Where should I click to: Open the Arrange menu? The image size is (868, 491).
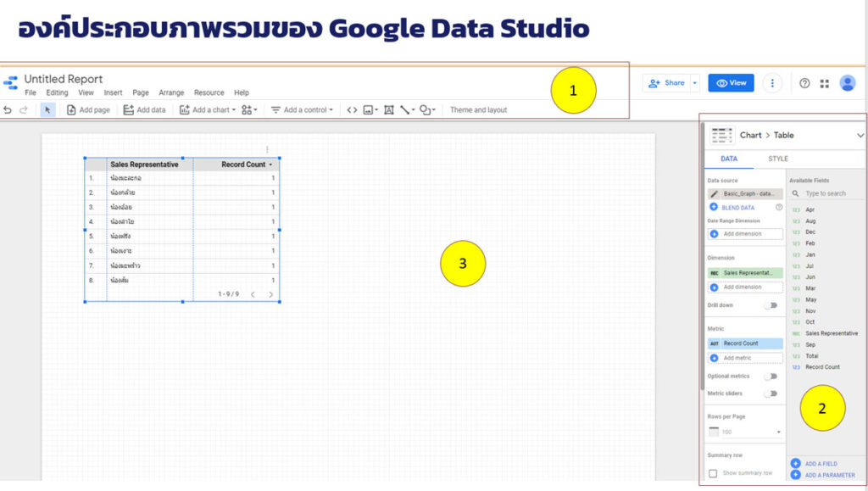171,92
